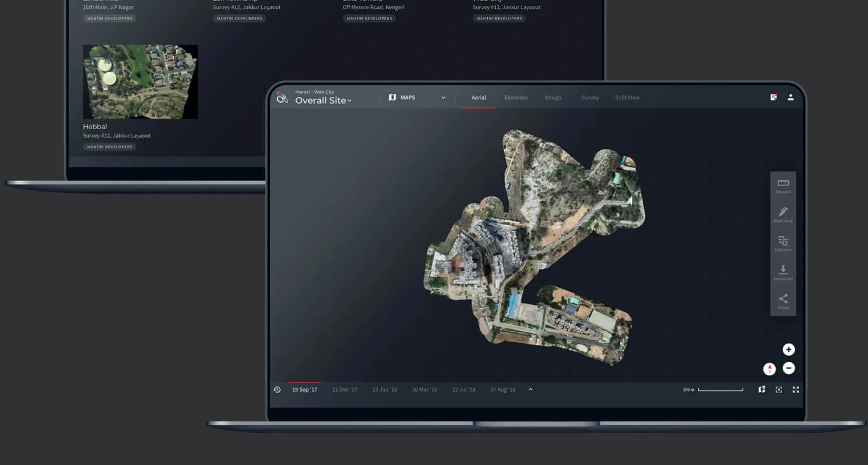Screen dimensions: 868x465
Task: Select the 30 Mar '18 timeline date
Action: click(x=424, y=390)
